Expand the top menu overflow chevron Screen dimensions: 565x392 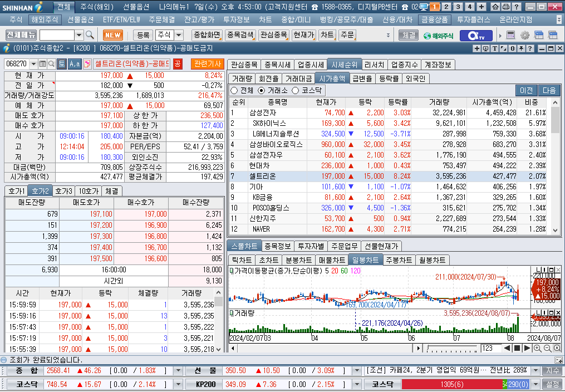click(559, 19)
